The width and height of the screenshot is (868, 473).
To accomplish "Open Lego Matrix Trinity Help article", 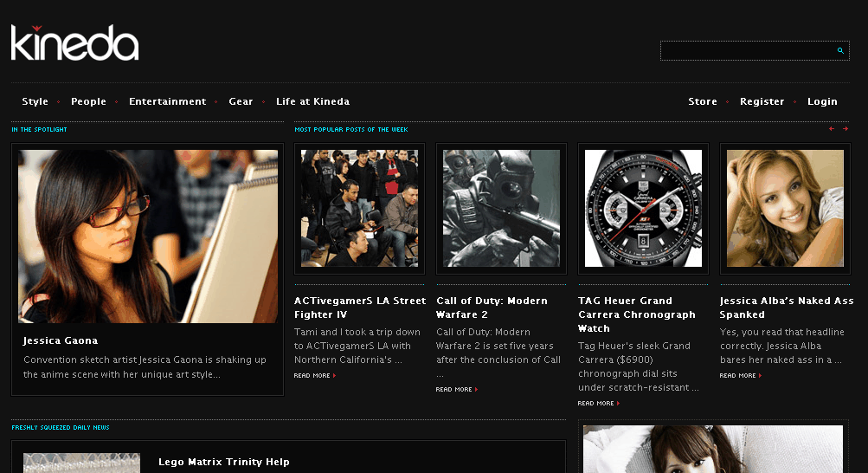I will [x=223, y=462].
